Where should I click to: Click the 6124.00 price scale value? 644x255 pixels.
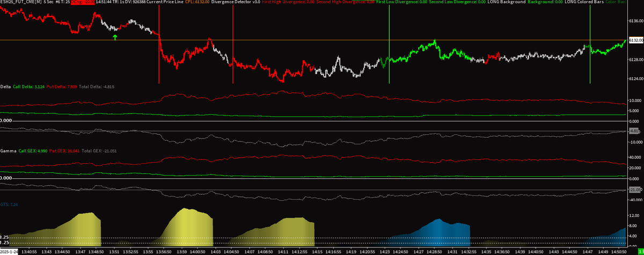point(635,79)
